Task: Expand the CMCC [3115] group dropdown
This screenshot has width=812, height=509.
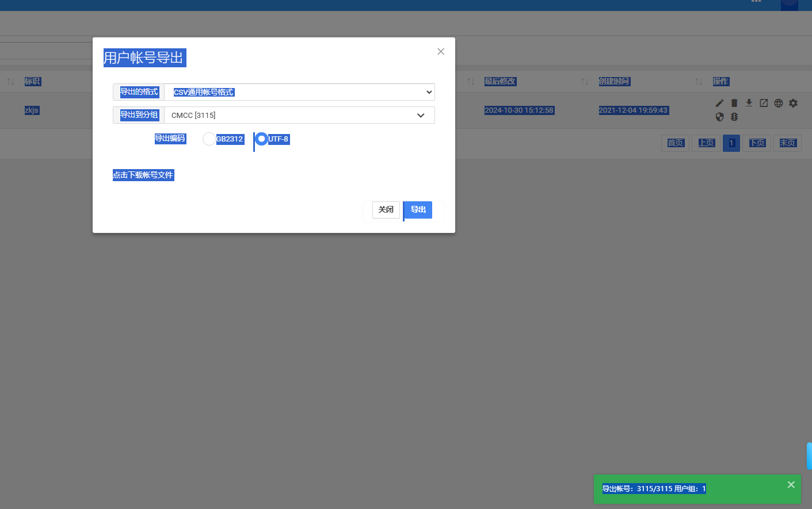Action: click(x=299, y=115)
